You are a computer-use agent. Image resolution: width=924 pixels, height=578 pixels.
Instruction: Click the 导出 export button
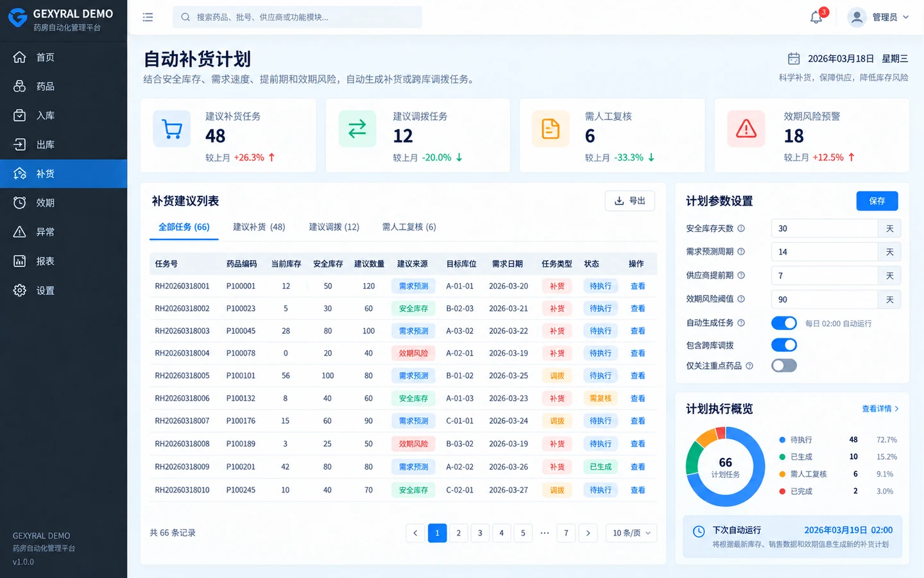(630, 201)
